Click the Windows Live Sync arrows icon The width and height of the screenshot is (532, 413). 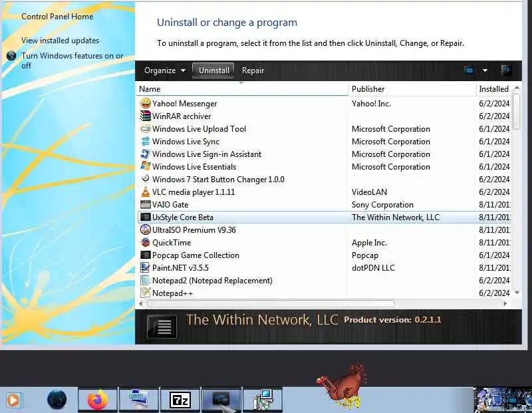[146, 141]
